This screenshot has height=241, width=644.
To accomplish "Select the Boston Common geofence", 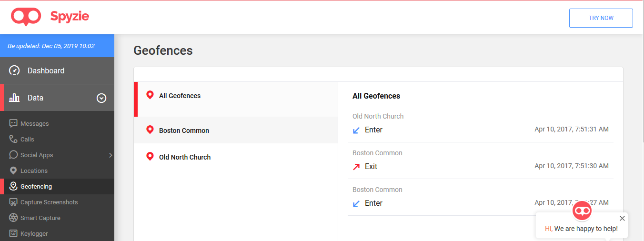I will (236, 130).
